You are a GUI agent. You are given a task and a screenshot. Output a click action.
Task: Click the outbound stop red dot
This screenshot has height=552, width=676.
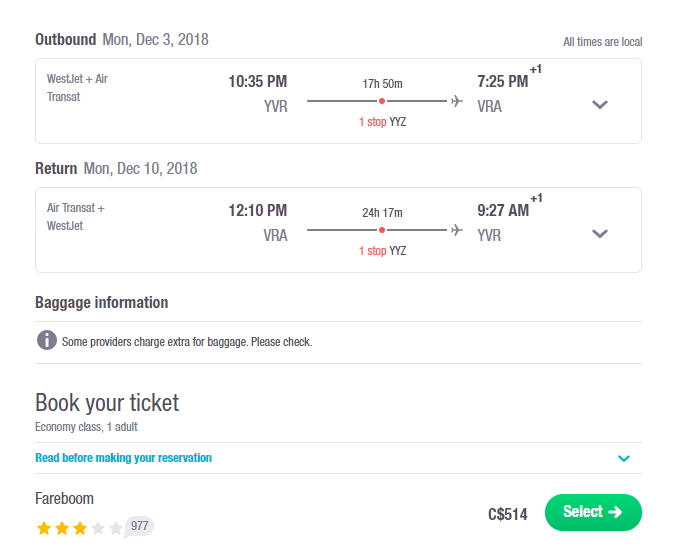tap(382, 101)
